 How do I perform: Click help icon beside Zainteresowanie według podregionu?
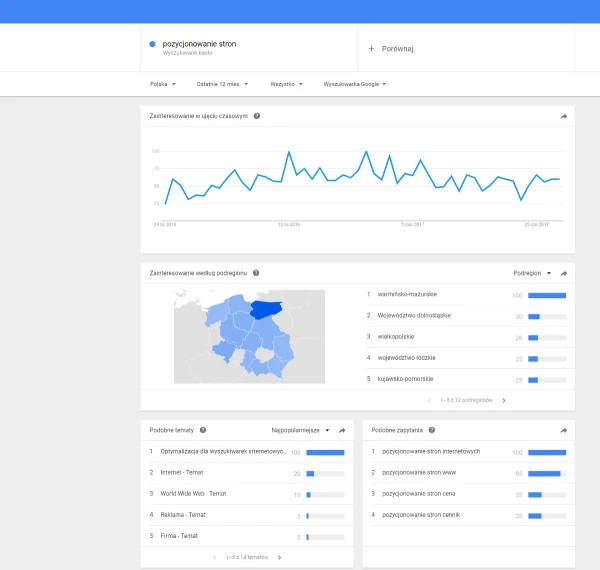(x=257, y=273)
